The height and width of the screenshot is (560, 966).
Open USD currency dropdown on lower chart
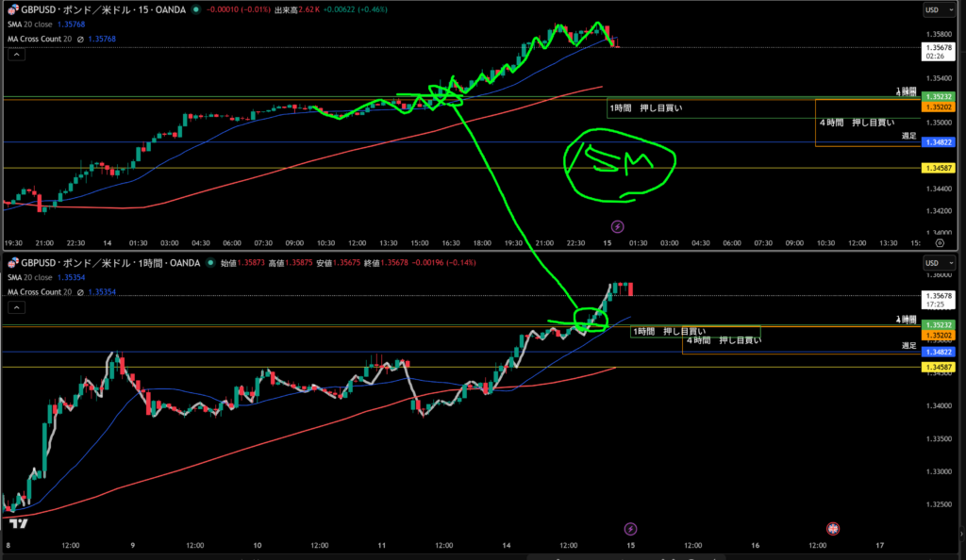point(938,263)
